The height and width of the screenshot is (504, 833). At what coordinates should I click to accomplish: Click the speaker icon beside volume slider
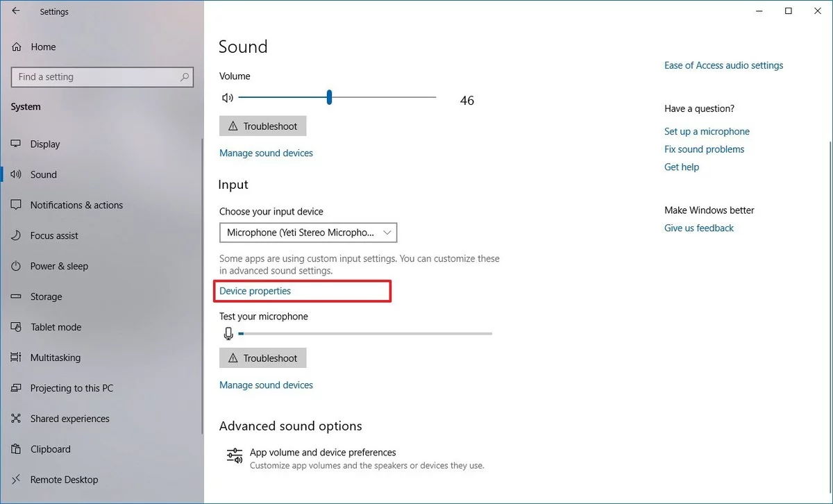(x=227, y=98)
